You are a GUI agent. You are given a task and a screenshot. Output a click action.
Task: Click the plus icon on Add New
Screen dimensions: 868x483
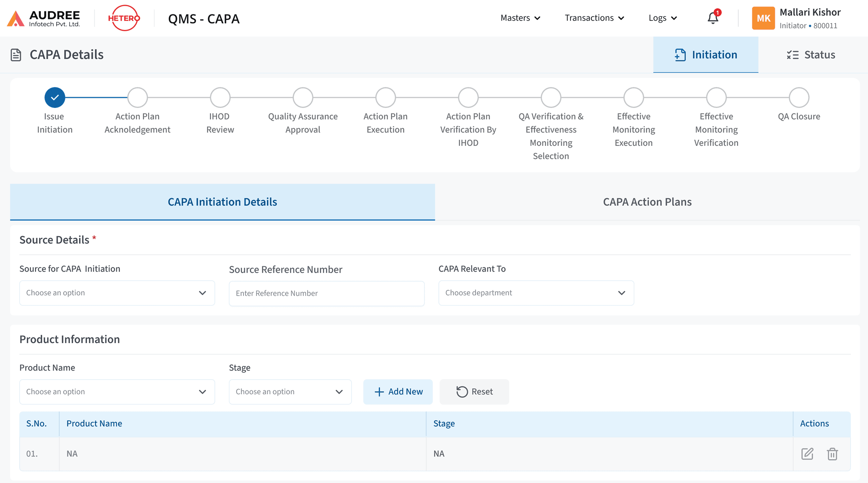click(x=380, y=392)
